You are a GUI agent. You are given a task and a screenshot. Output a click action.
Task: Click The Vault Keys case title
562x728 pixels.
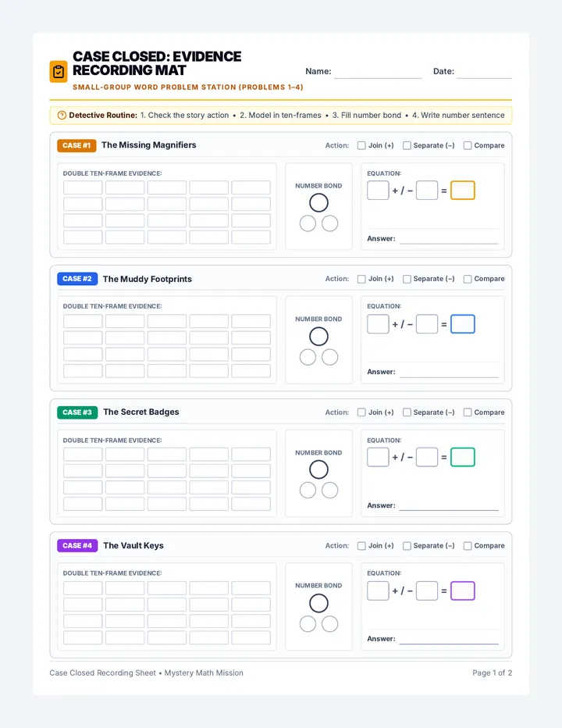[x=133, y=545]
